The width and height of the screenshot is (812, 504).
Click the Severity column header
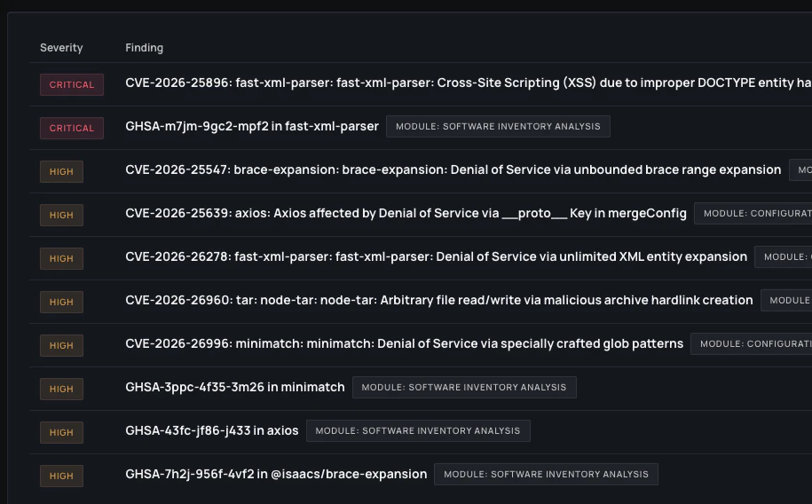coord(61,48)
